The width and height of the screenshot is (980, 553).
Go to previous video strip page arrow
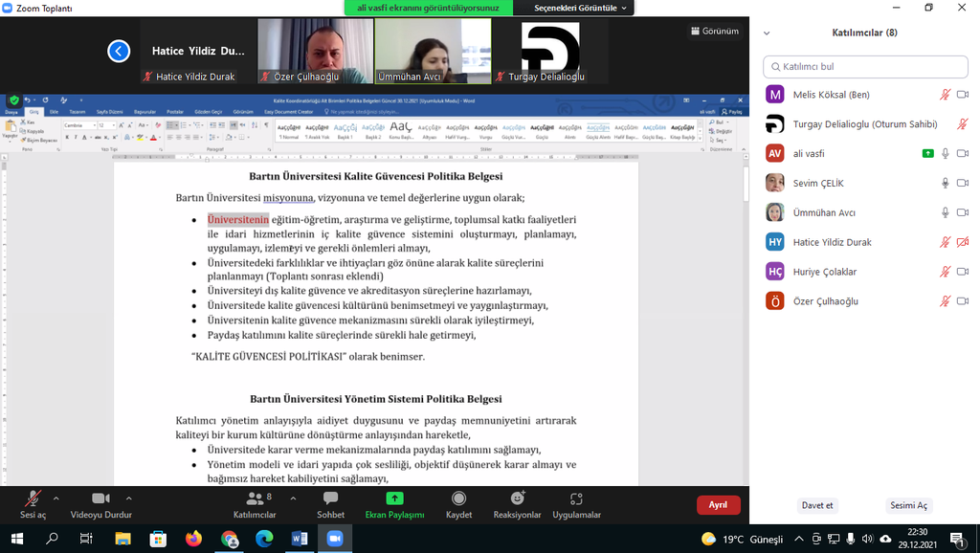coord(119,52)
